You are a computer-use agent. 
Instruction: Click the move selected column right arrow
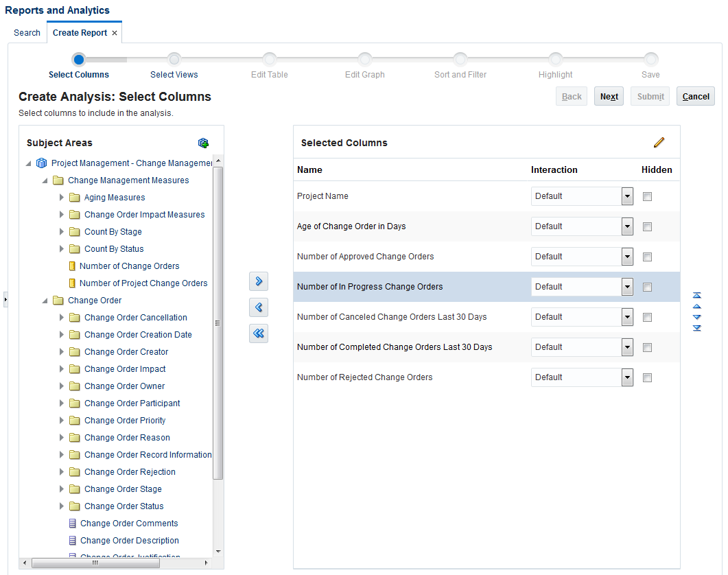[x=259, y=281]
